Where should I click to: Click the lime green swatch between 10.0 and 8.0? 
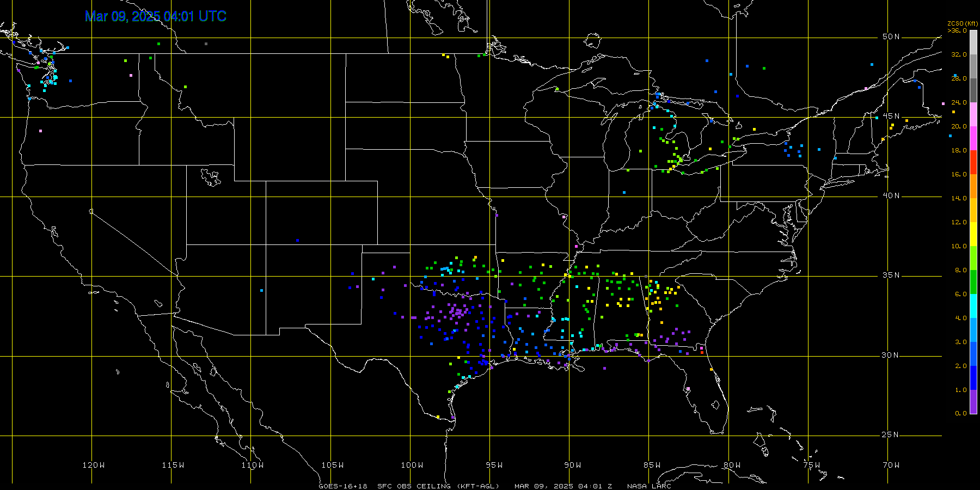pyautogui.click(x=973, y=258)
